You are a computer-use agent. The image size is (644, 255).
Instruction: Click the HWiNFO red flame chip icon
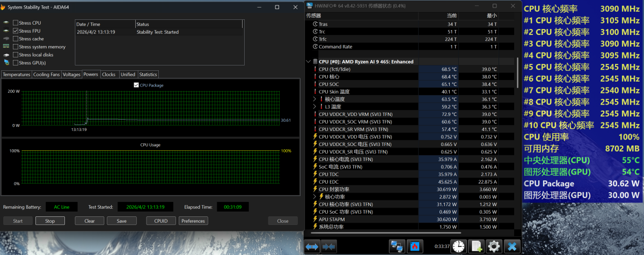(x=414, y=246)
